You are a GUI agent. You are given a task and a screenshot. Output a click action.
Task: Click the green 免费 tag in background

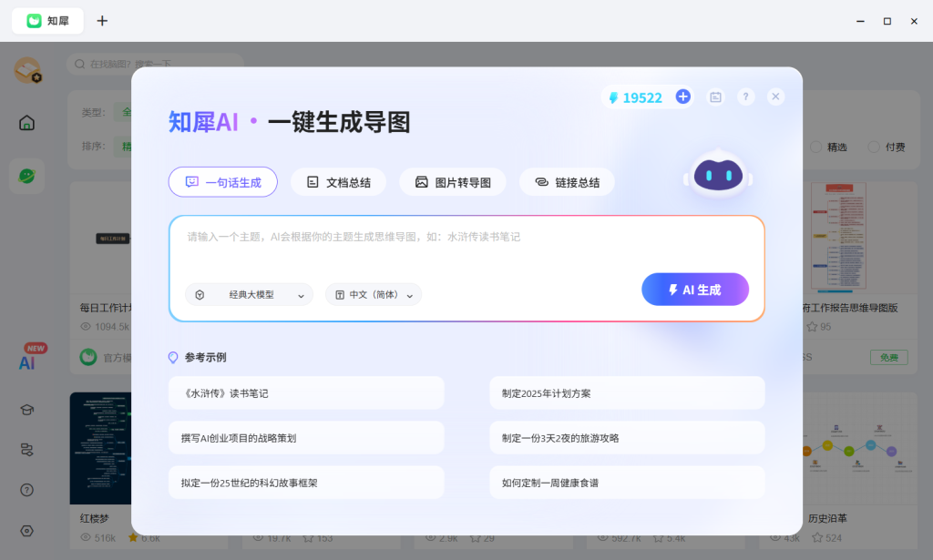point(889,357)
